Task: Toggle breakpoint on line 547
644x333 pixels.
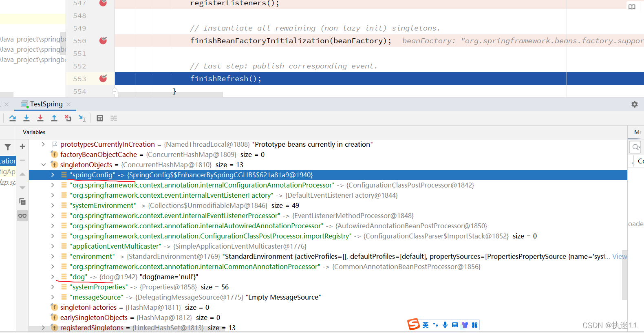Action: point(103,3)
